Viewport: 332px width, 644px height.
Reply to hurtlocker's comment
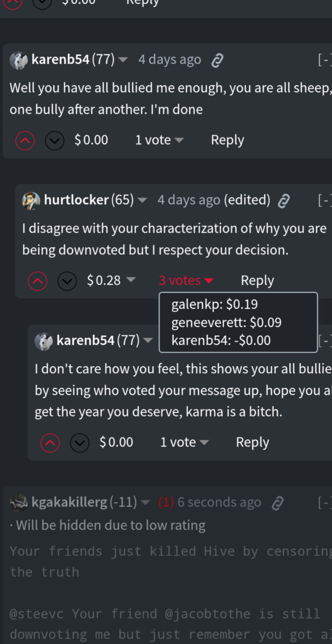257,280
